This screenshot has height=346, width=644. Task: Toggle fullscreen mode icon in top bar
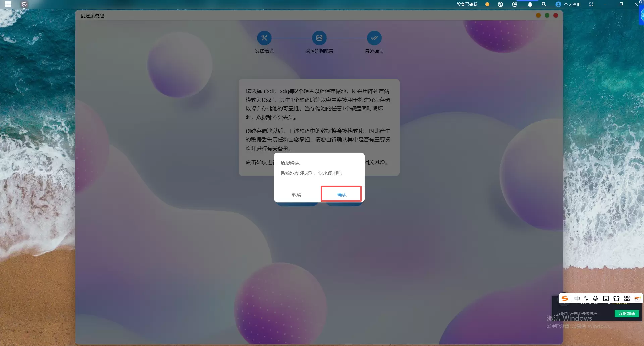(x=591, y=4)
